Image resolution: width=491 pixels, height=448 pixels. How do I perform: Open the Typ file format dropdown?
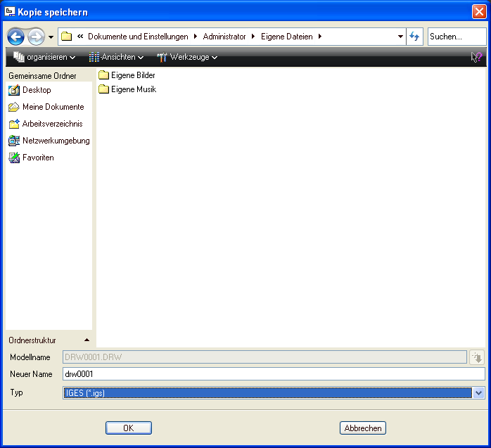click(x=479, y=393)
